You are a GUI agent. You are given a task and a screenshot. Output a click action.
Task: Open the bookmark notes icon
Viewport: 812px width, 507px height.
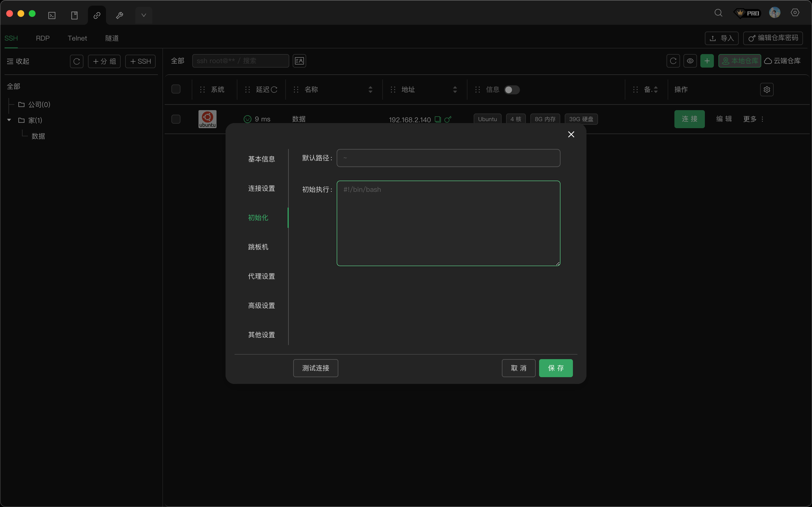74,15
